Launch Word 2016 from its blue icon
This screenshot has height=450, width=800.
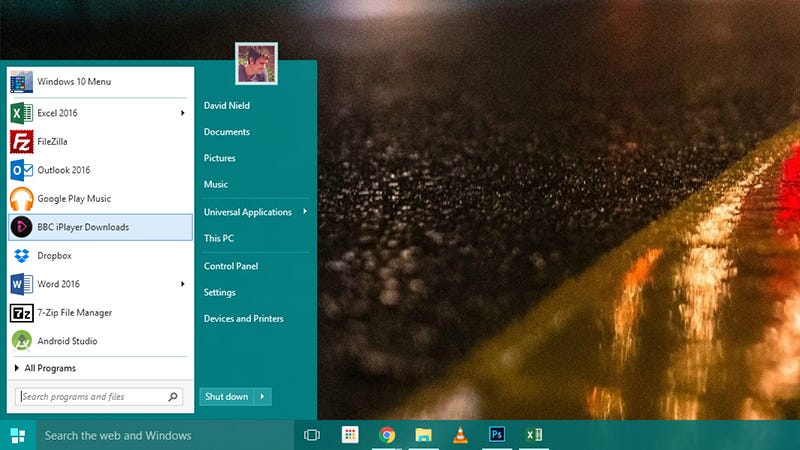[21, 284]
